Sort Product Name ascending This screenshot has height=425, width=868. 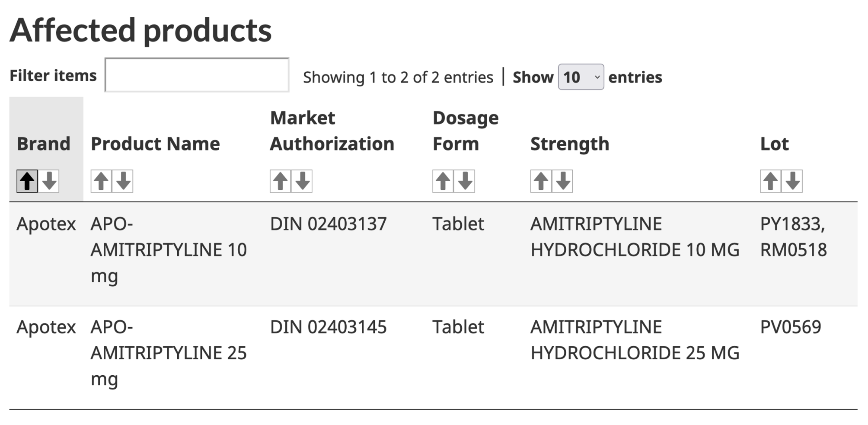[101, 181]
